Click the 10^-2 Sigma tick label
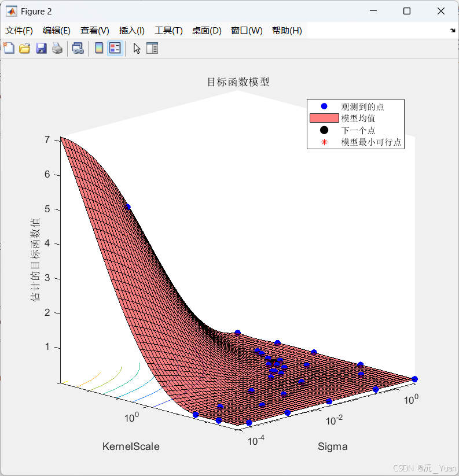The image size is (459, 476). pos(334,420)
